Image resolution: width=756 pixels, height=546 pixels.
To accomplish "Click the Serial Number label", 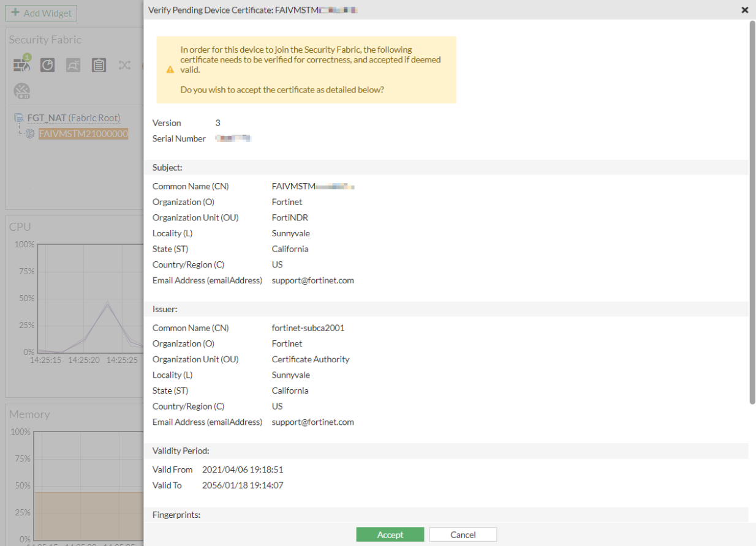I will (179, 139).
